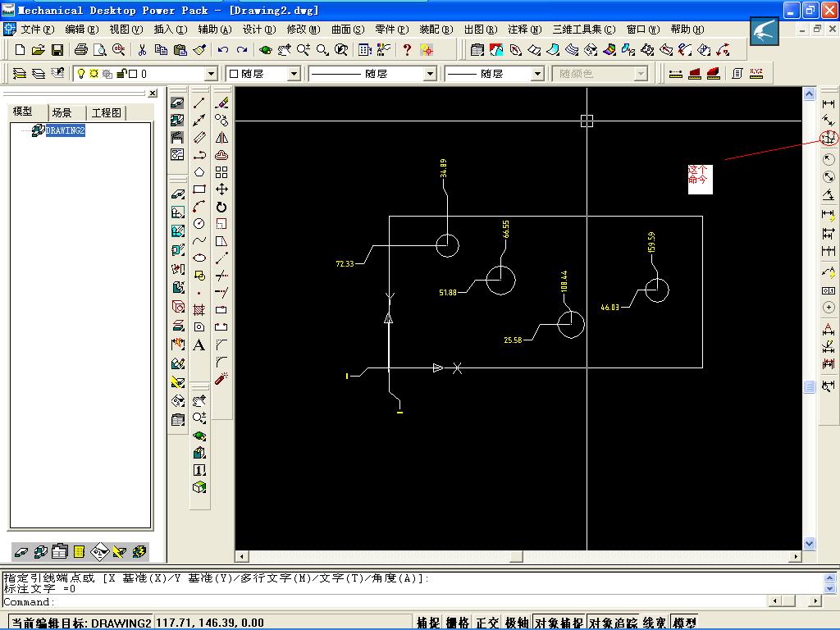This screenshot has height=630, width=840.
Task: Expand the lineweight 随层 dropdown
Action: coord(537,73)
